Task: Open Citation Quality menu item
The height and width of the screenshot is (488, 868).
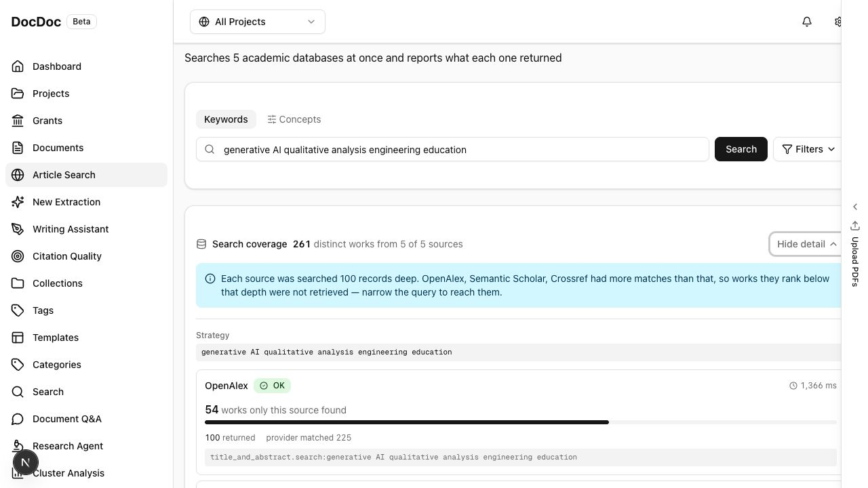Action: pyautogui.click(x=86, y=256)
